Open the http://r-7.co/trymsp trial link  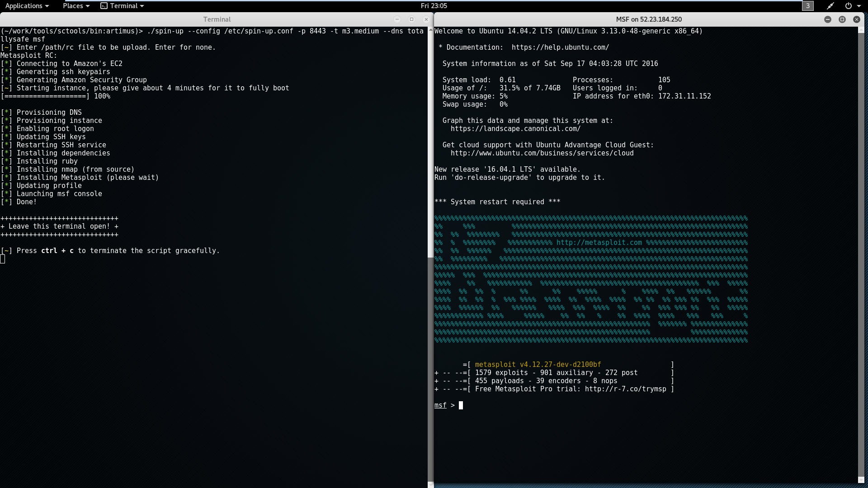pyautogui.click(x=625, y=389)
